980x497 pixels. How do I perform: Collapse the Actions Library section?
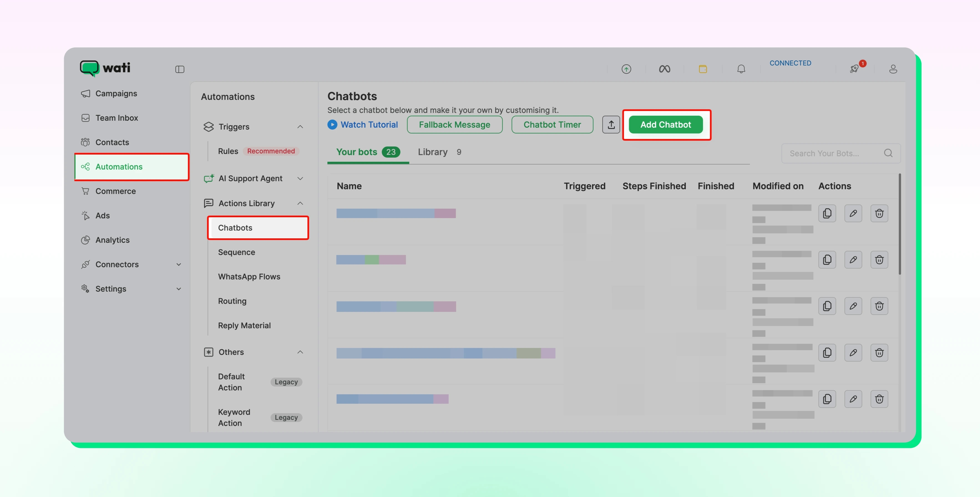[x=300, y=203]
